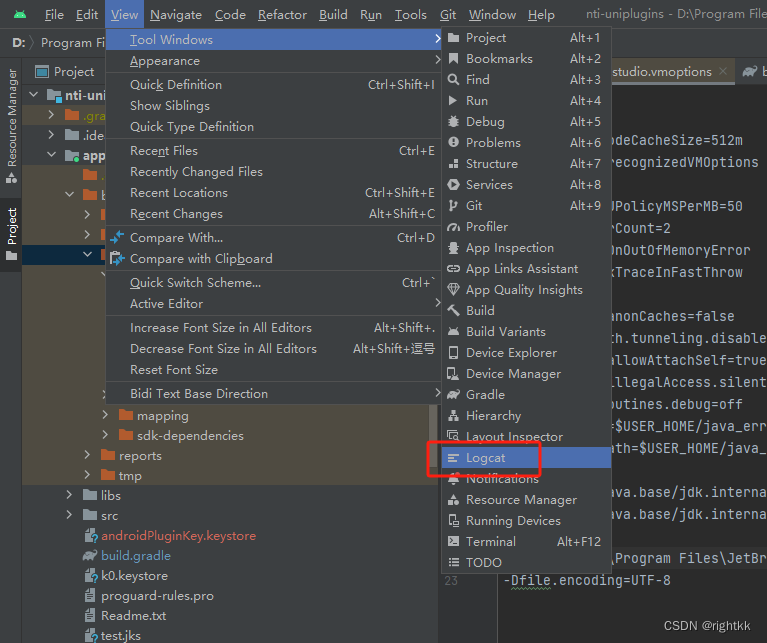Open the Refactor menu
The width and height of the screenshot is (767, 643).
tap(282, 15)
